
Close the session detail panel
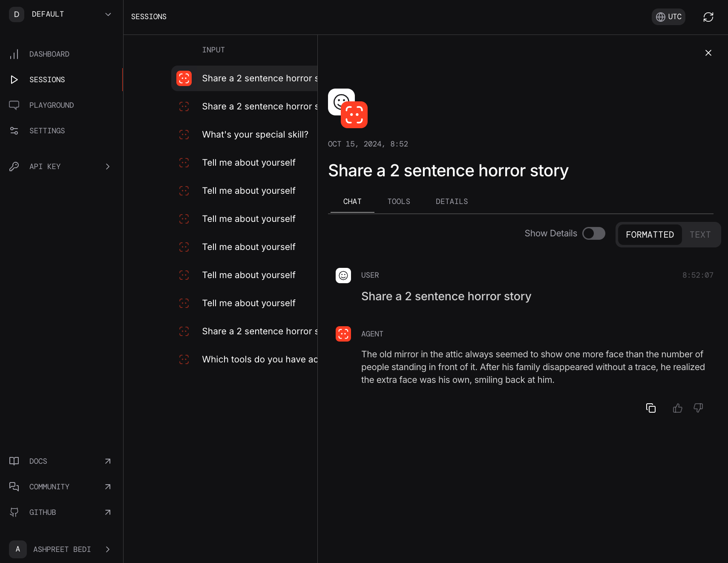708,53
